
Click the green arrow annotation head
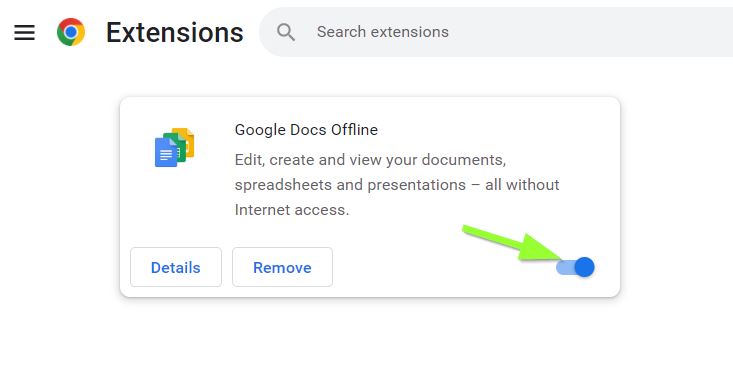[542, 248]
